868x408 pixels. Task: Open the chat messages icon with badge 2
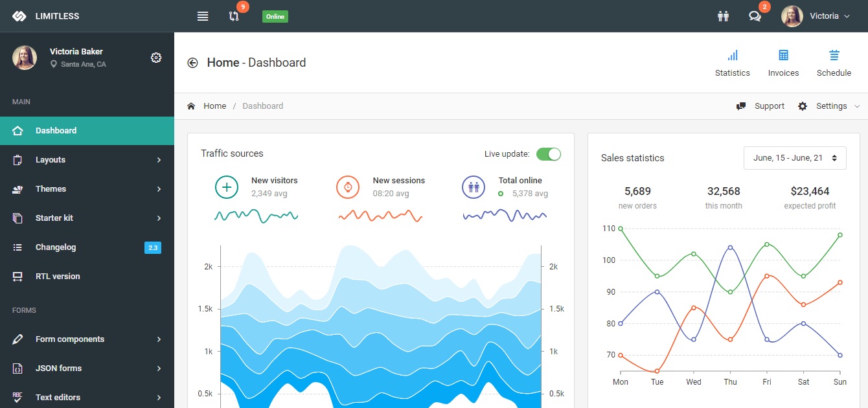pyautogui.click(x=755, y=16)
